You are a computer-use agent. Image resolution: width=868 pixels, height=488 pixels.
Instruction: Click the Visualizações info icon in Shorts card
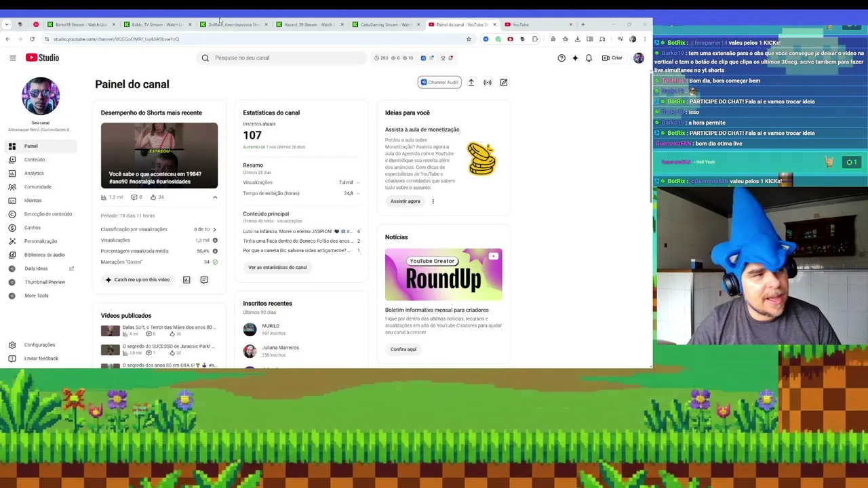coord(215,241)
